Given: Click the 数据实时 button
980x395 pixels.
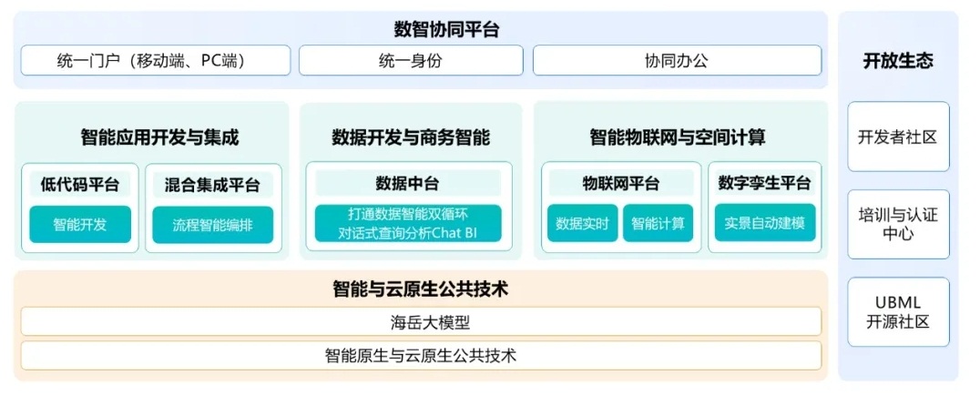Looking at the screenshot, I should [582, 224].
